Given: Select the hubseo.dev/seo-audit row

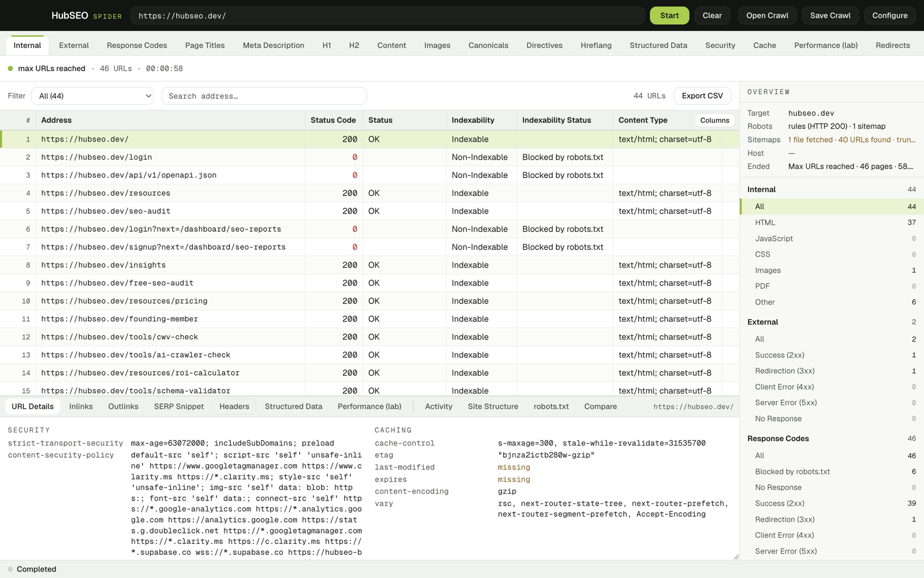Looking at the screenshot, I should (370, 211).
